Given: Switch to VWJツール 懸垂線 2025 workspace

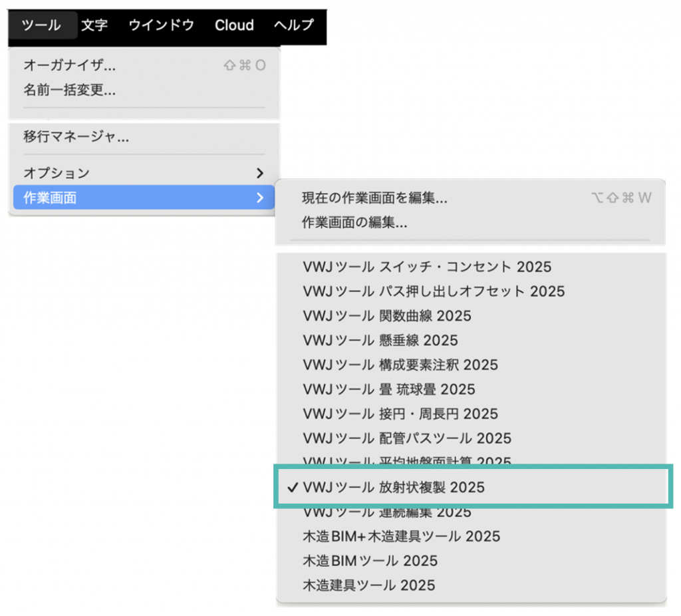Looking at the screenshot, I should click(x=471, y=340).
